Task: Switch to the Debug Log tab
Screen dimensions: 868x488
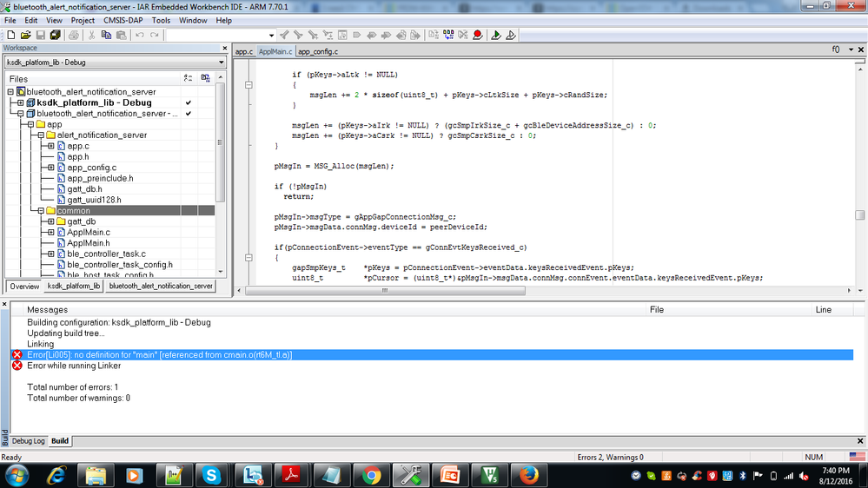Action: (28, 441)
